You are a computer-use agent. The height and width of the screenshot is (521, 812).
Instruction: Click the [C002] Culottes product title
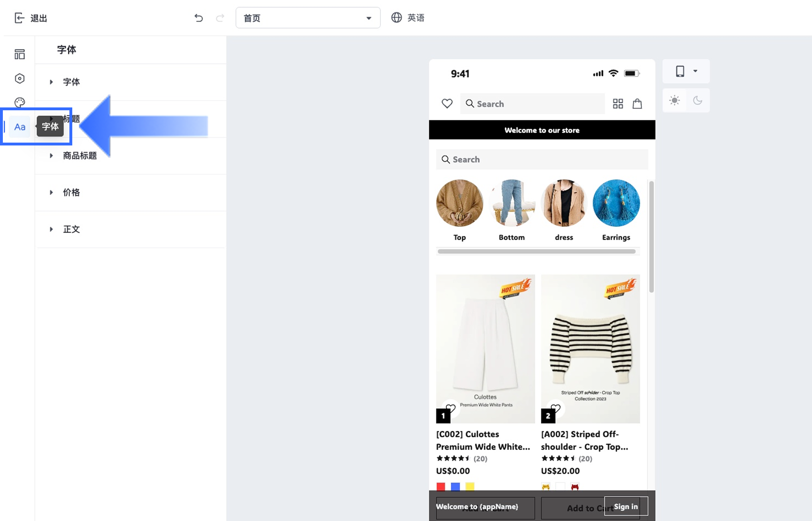[483, 441]
